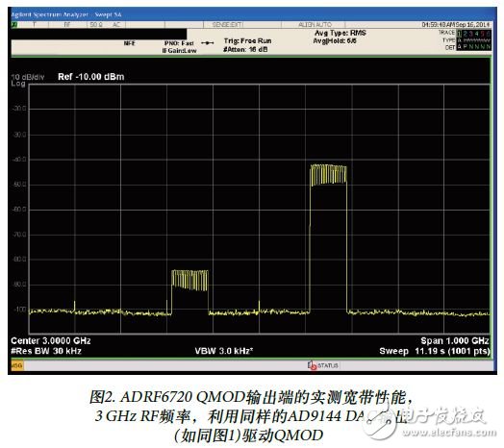Click the timestamp Sep 16, 2014
The image size is (504, 448).
[472, 25]
